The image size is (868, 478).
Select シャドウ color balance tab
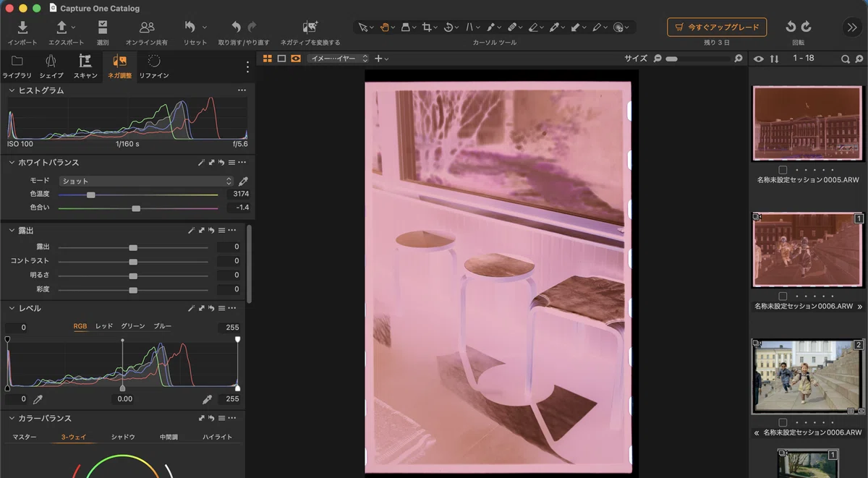pyautogui.click(x=123, y=438)
